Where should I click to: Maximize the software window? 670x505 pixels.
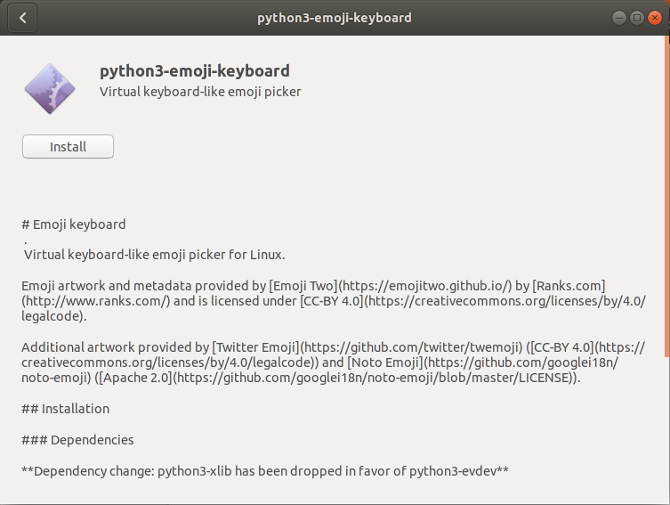636,18
